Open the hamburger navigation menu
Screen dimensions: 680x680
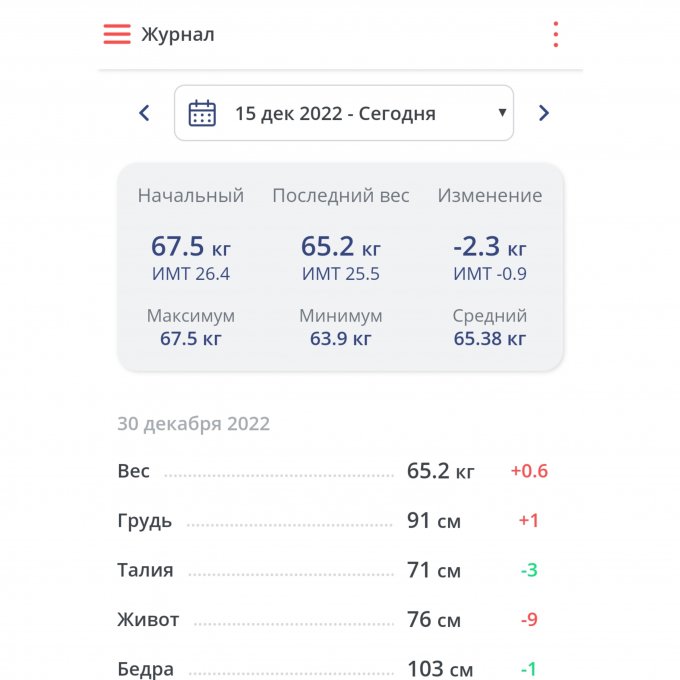[x=117, y=34]
